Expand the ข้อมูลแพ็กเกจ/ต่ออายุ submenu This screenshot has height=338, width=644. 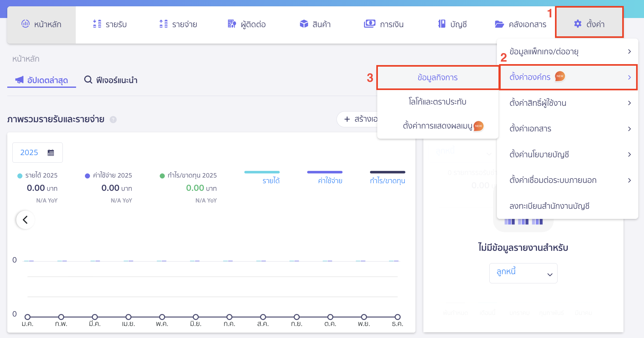[567, 51]
